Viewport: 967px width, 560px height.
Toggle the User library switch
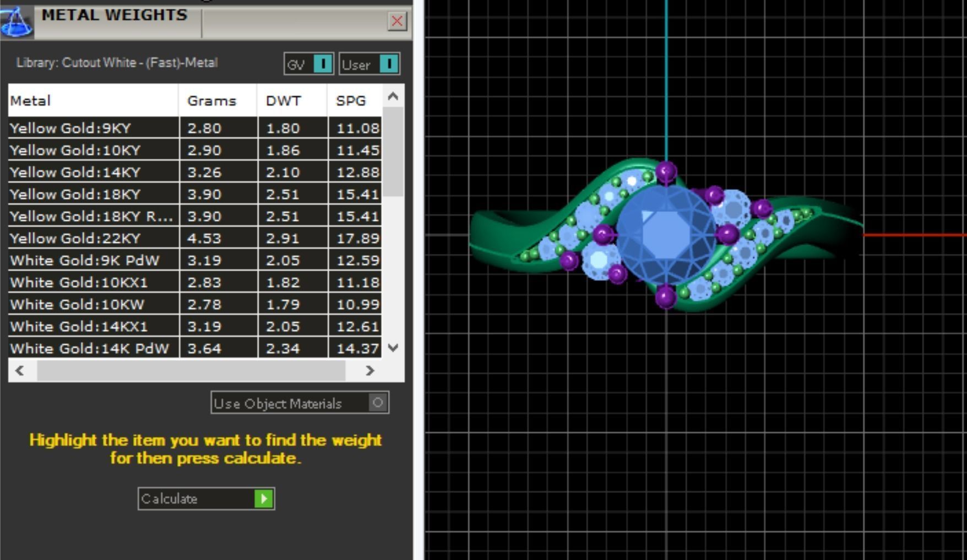(x=369, y=64)
